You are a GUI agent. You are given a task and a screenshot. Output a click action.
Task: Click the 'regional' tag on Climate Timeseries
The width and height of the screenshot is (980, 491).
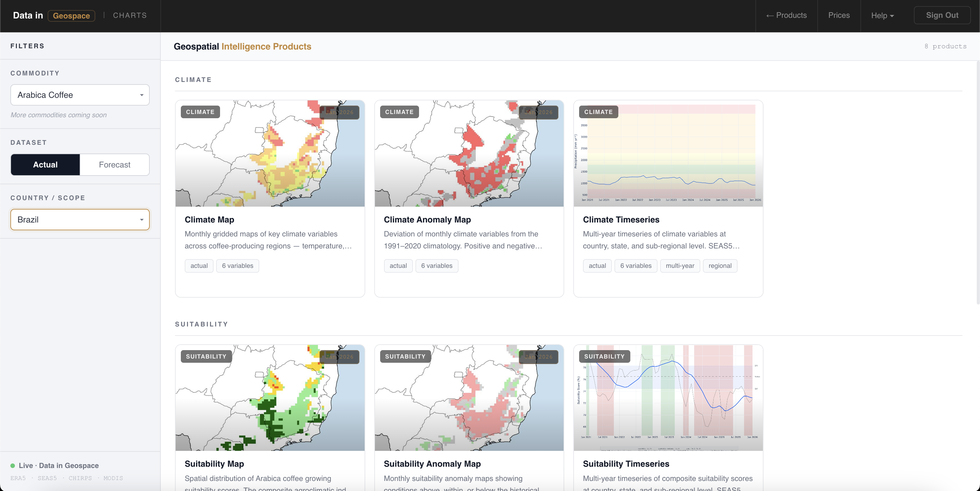click(x=720, y=266)
